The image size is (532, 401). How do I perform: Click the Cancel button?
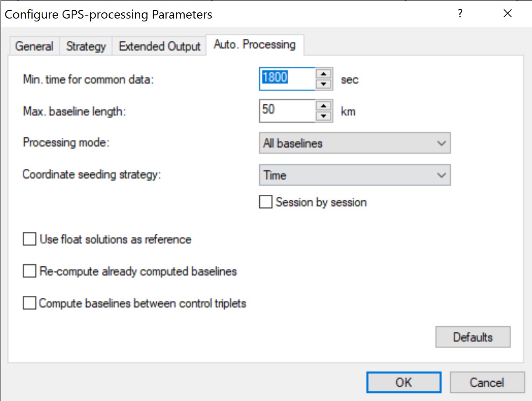[x=487, y=382]
